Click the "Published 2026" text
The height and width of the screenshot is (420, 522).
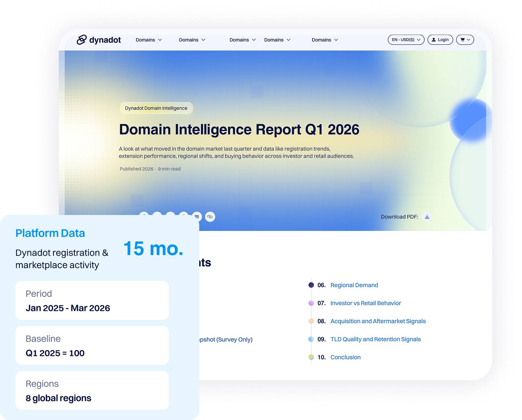click(x=136, y=169)
